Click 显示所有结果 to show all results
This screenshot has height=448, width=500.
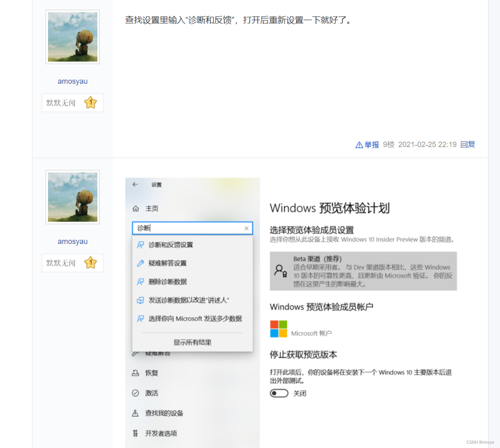[192, 342]
